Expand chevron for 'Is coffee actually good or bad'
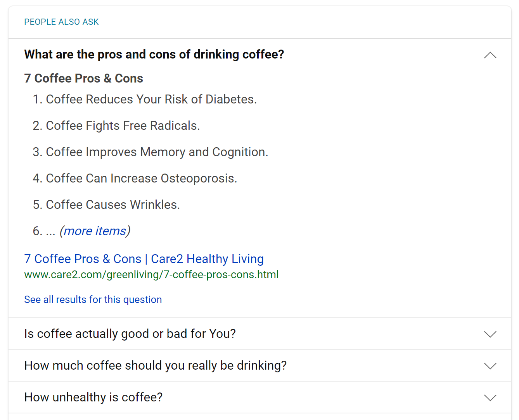This screenshot has width=519, height=420. (x=490, y=334)
